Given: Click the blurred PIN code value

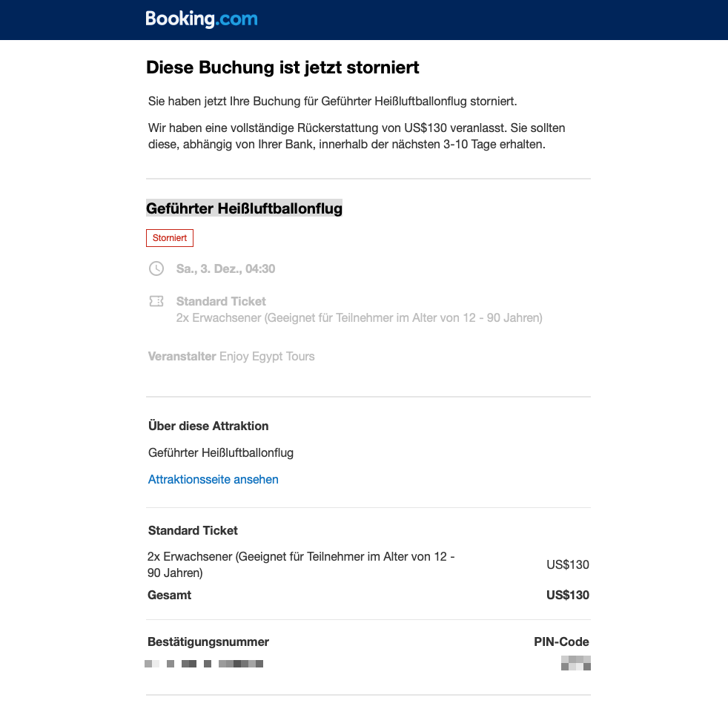Looking at the screenshot, I should tap(576, 663).
